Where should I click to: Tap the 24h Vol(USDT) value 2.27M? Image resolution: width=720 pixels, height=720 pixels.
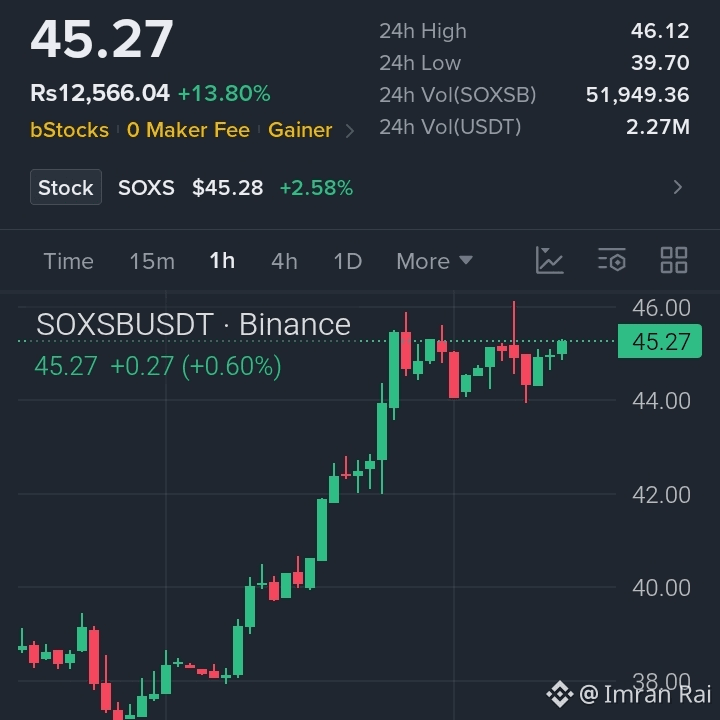(658, 127)
